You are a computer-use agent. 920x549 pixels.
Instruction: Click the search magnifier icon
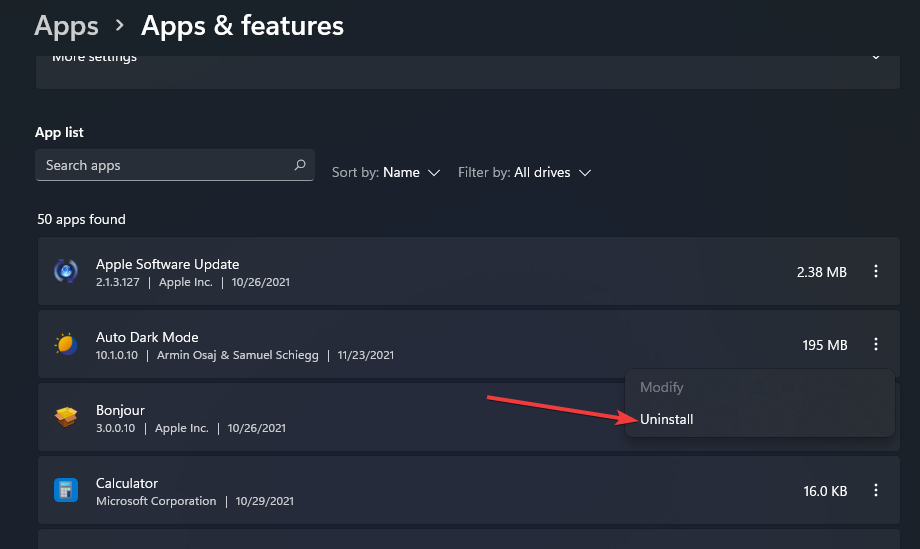[x=300, y=165]
